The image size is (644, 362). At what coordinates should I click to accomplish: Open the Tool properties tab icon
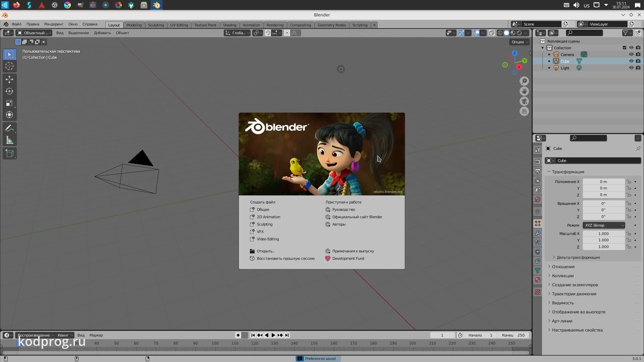pyautogui.click(x=538, y=150)
